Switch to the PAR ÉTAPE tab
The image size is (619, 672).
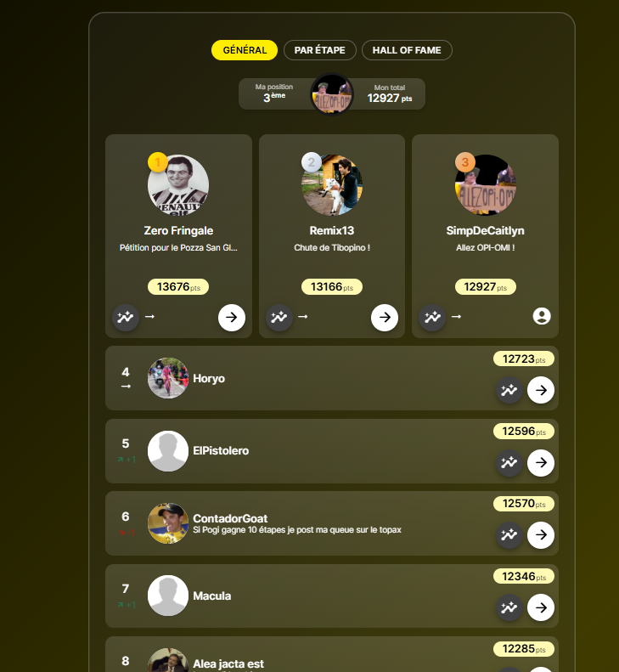pos(319,50)
